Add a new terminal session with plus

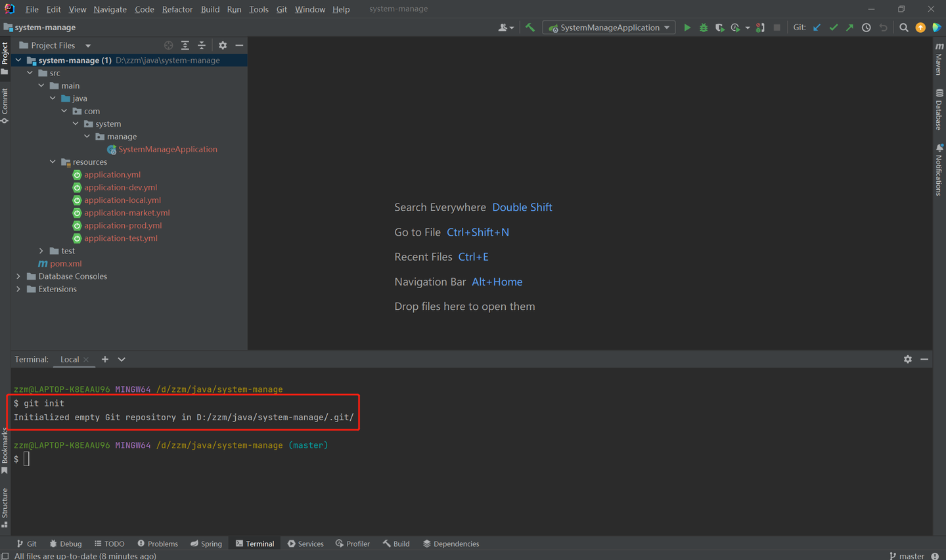[x=105, y=359]
